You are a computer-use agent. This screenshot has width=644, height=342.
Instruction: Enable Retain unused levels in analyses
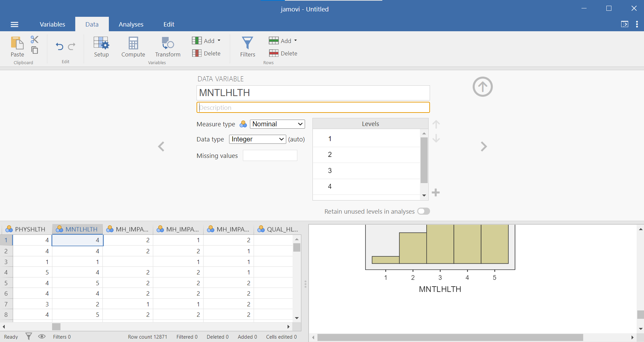pyautogui.click(x=423, y=211)
